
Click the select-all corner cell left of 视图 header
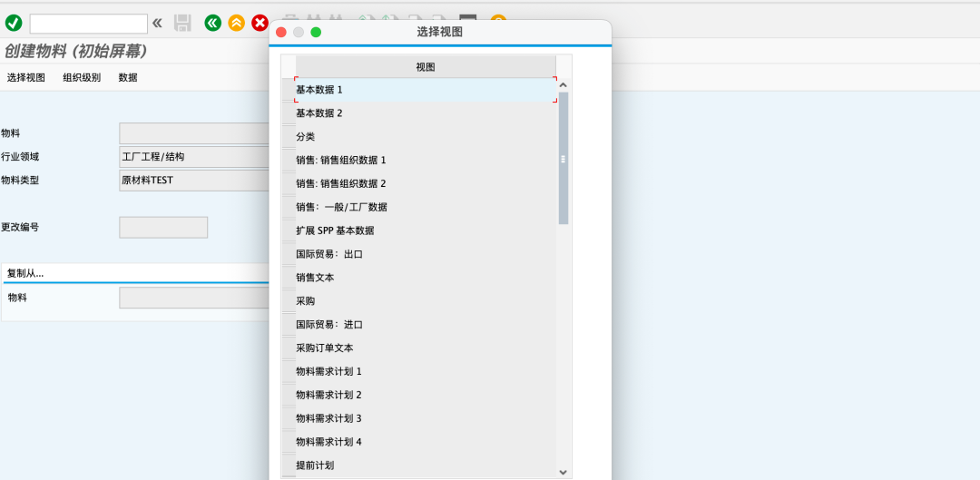[x=289, y=67]
